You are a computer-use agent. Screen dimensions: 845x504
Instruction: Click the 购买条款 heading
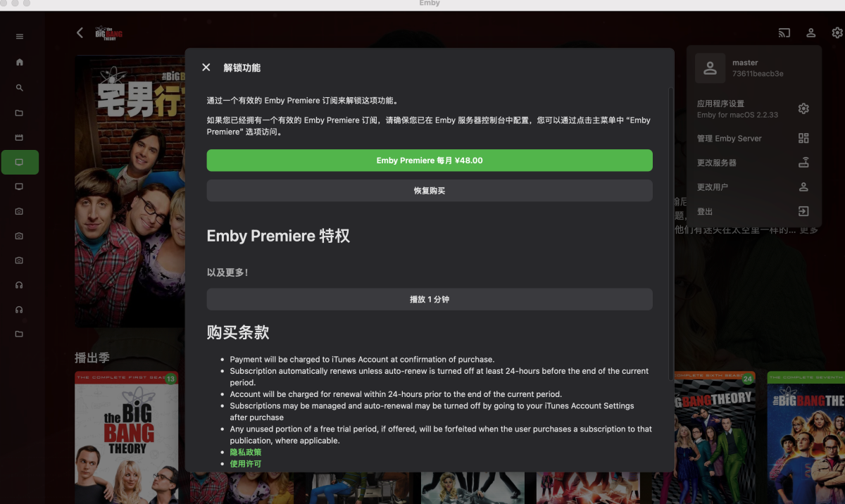(238, 332)
